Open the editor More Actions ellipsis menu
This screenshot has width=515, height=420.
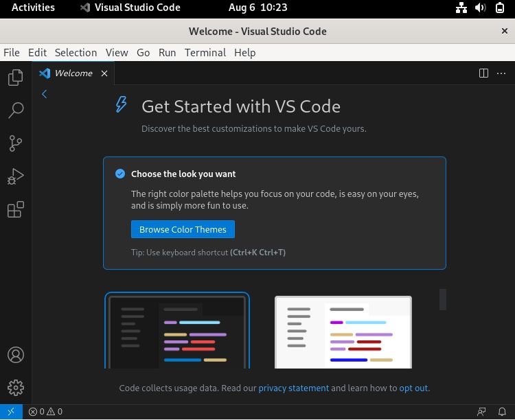pos(502,73)
